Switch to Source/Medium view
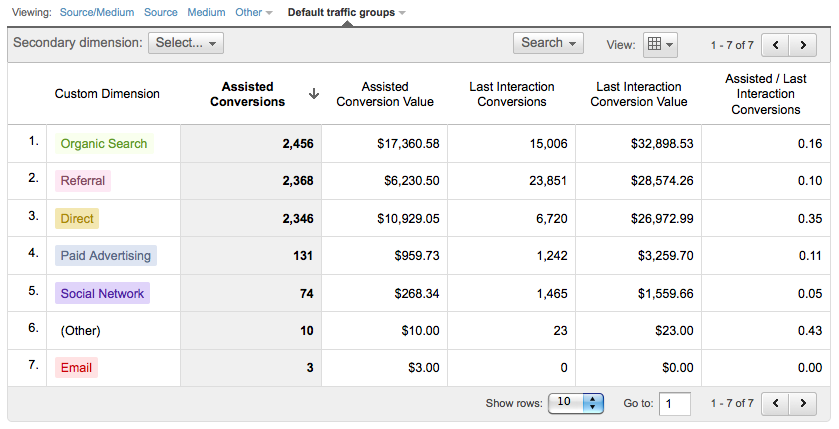839x429 pixels. point(95,13)
